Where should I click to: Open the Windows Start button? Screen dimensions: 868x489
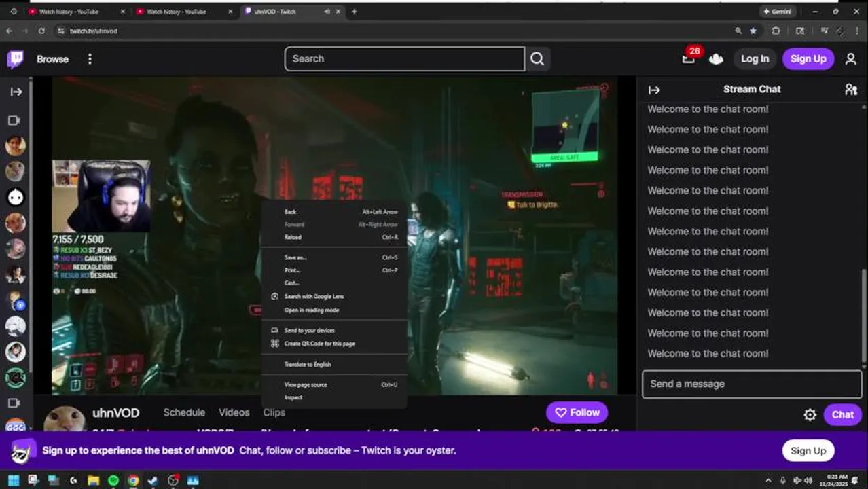(14, 480)
